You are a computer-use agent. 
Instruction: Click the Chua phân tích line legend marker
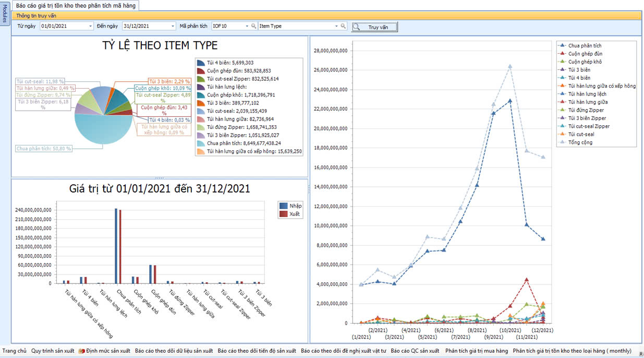click(562, 46)
